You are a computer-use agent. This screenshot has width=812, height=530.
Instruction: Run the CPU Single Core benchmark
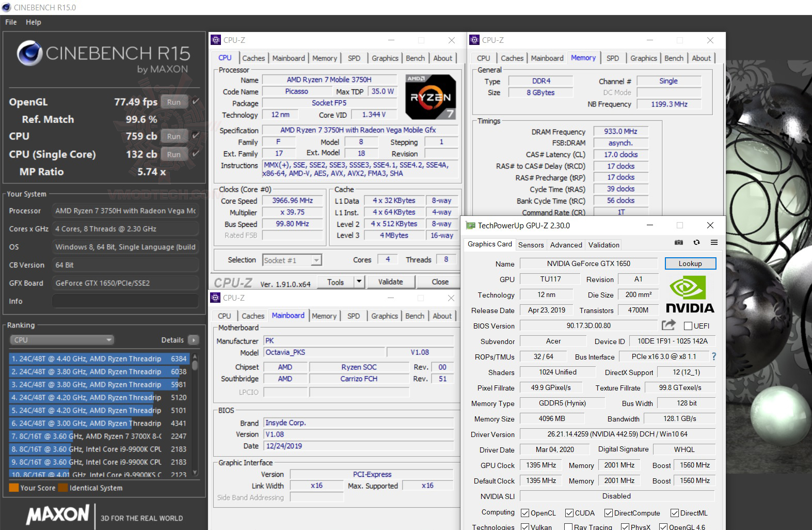coord(174,154)
